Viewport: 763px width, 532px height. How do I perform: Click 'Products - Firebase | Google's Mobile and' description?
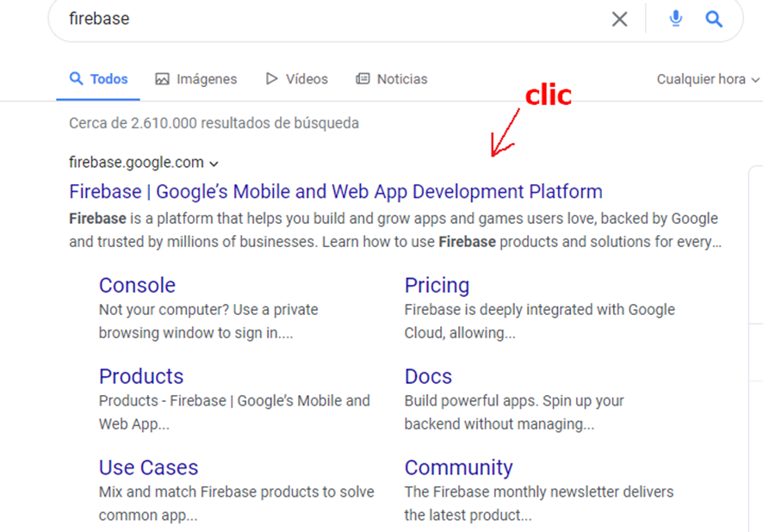pos(234,412)
